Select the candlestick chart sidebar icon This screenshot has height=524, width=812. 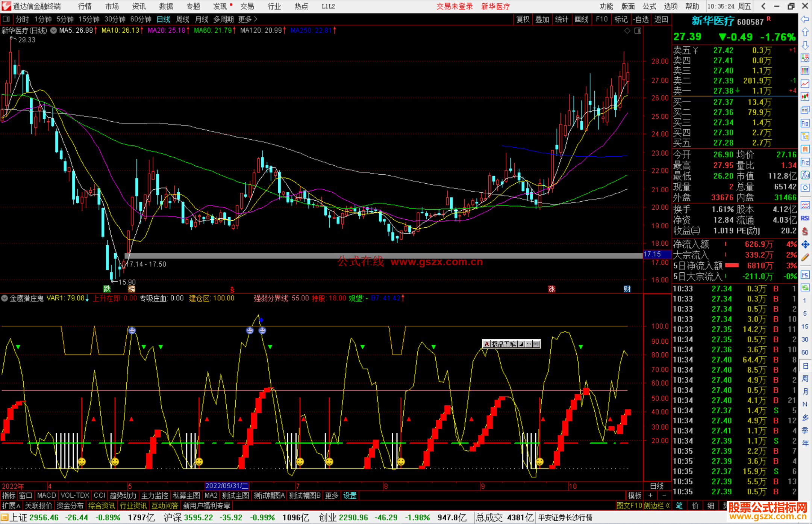(x=805, y=97)
